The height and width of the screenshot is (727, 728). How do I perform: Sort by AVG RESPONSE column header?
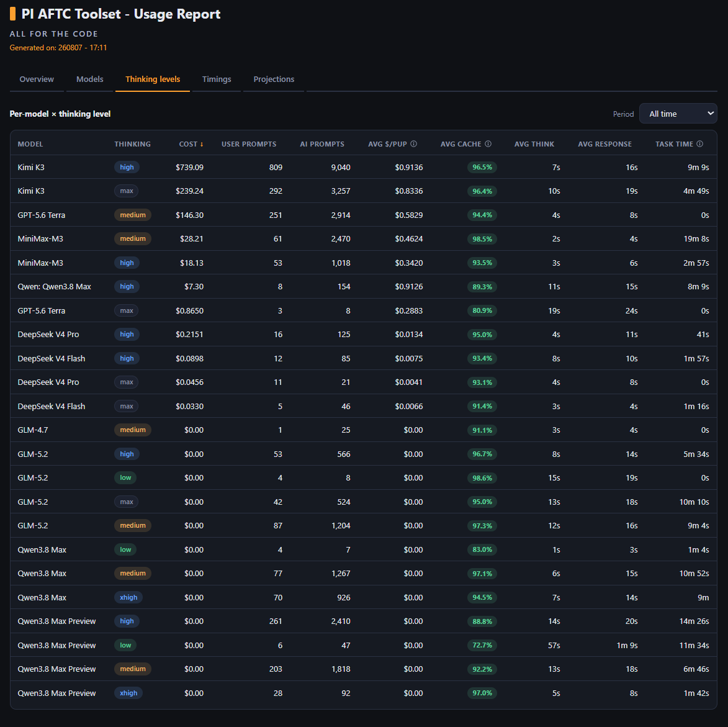click(604, 144)
